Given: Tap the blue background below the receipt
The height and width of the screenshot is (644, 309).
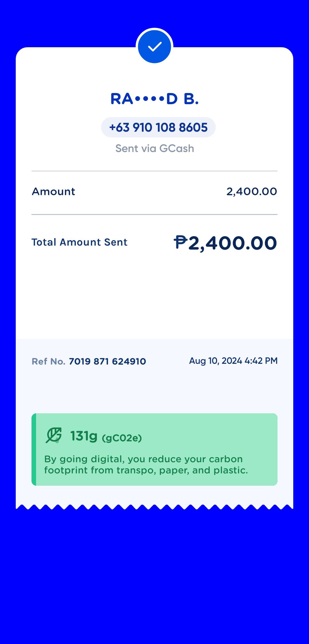Looking at the screenshot, I should click(x=154, y=572).
